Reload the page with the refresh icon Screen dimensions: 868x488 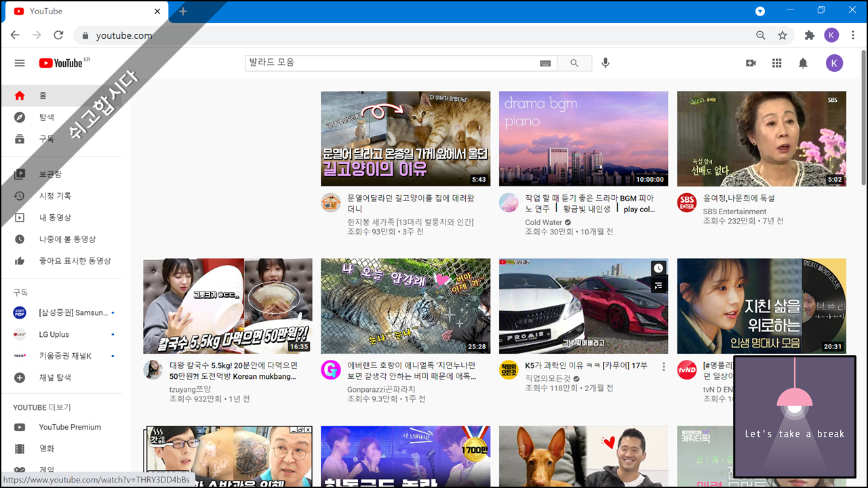(x=58, y=35)
